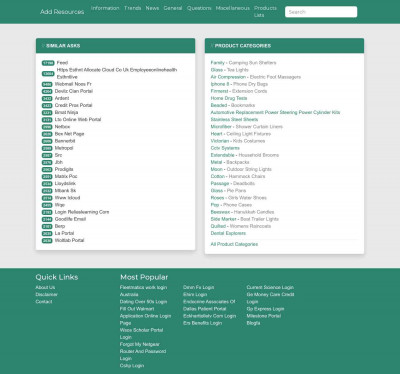
Task: Open Power Steering Power Cylinder Kits link
Action: coord(275,112)
